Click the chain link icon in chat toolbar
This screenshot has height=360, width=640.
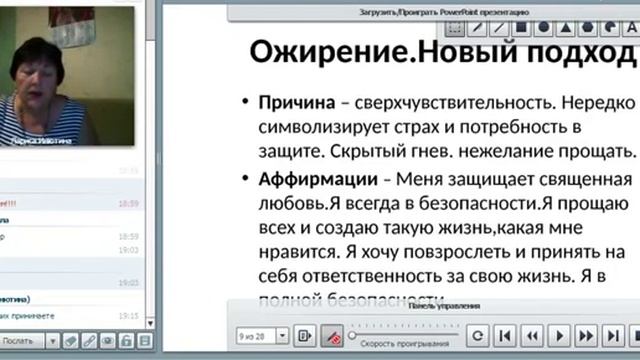click(89, 340)
